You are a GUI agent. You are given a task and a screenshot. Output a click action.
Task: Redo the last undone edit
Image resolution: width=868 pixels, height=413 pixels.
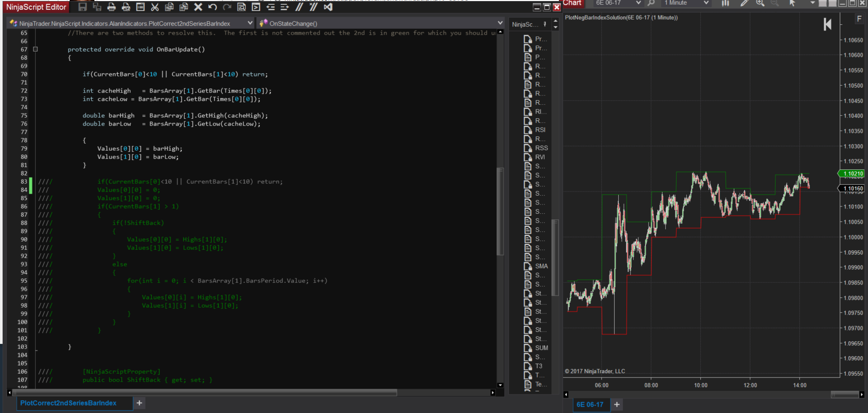point(227,7)
